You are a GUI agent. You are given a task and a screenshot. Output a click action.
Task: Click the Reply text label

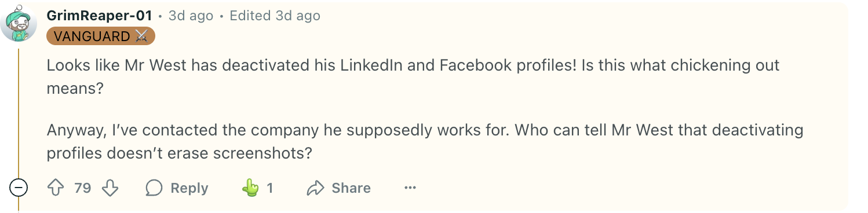189,188
